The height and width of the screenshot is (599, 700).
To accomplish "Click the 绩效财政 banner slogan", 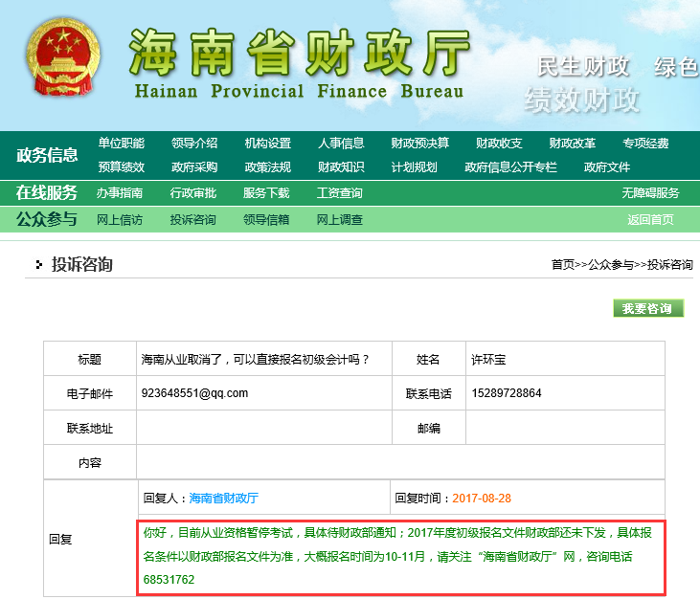I will click(582, 100).
